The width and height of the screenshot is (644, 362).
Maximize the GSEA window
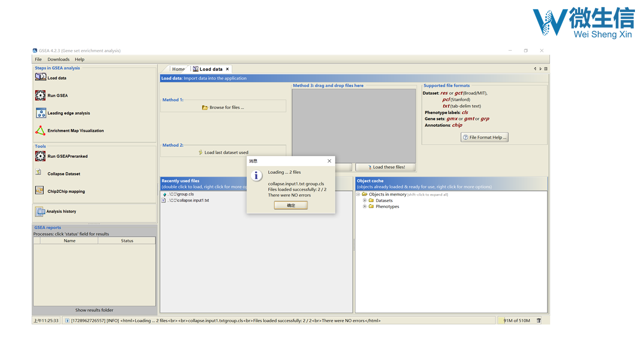coord(526,51)
